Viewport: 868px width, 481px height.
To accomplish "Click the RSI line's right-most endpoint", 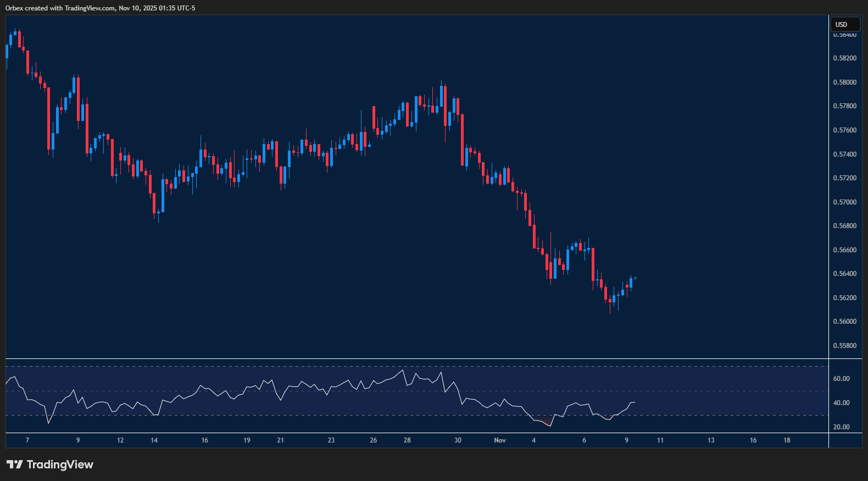I will pyautogui.click(x=635, y=402).
